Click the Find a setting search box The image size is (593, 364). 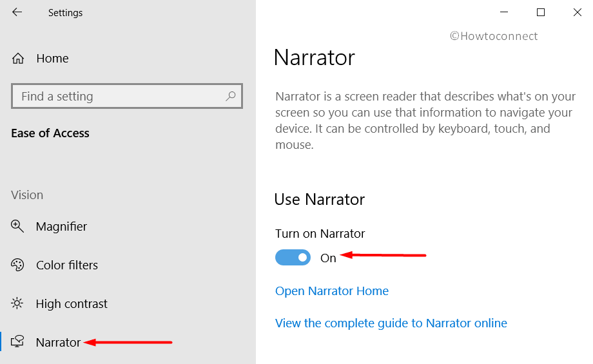coord(127,96)
